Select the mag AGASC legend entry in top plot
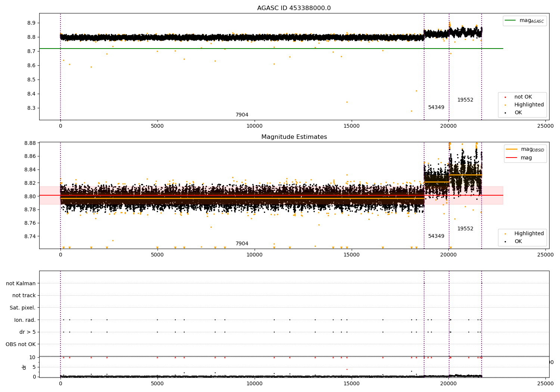Viewport: 560px width, 392px height. click(x=525, y=21)
